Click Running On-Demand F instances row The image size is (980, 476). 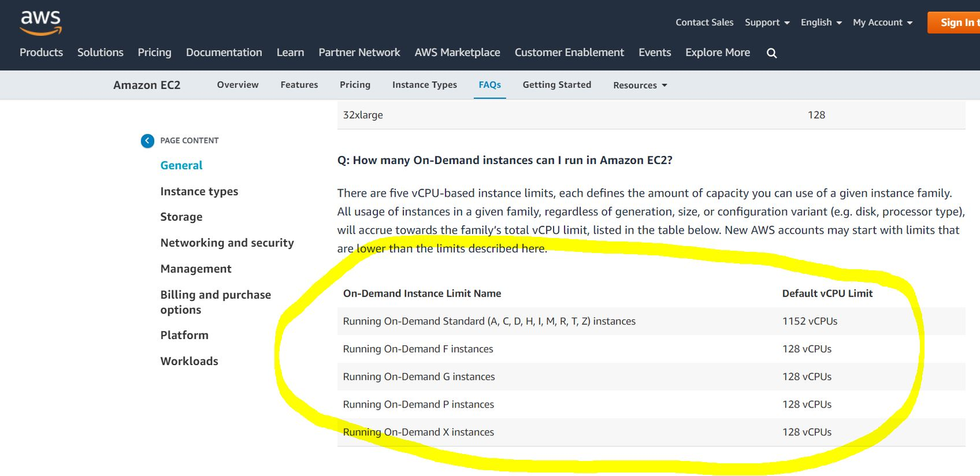pos(651,349)
